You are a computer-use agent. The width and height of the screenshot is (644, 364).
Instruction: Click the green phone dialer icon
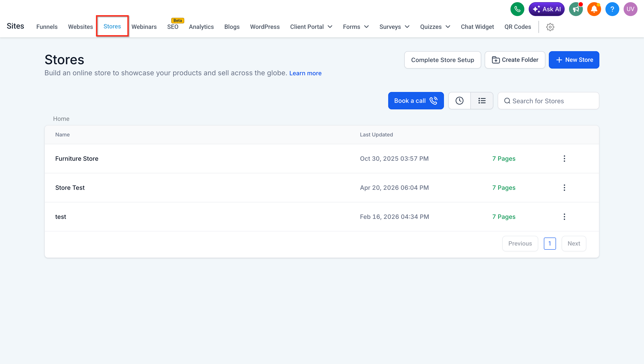coord(517,9)
